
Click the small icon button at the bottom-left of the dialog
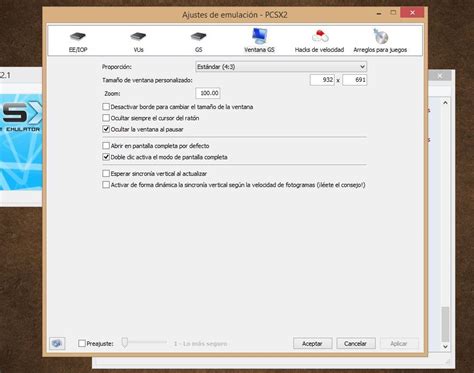(x=57, y=343)
